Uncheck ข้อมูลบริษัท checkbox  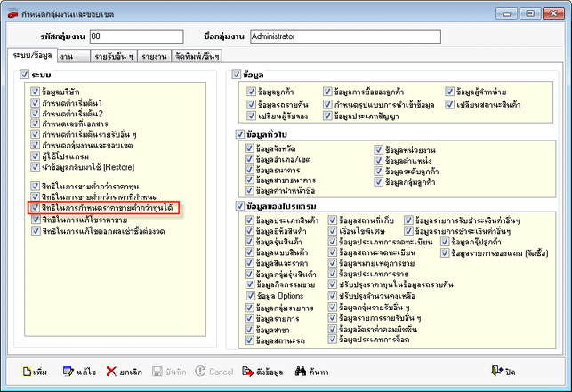pyautogui.click(x=35, y=92)
